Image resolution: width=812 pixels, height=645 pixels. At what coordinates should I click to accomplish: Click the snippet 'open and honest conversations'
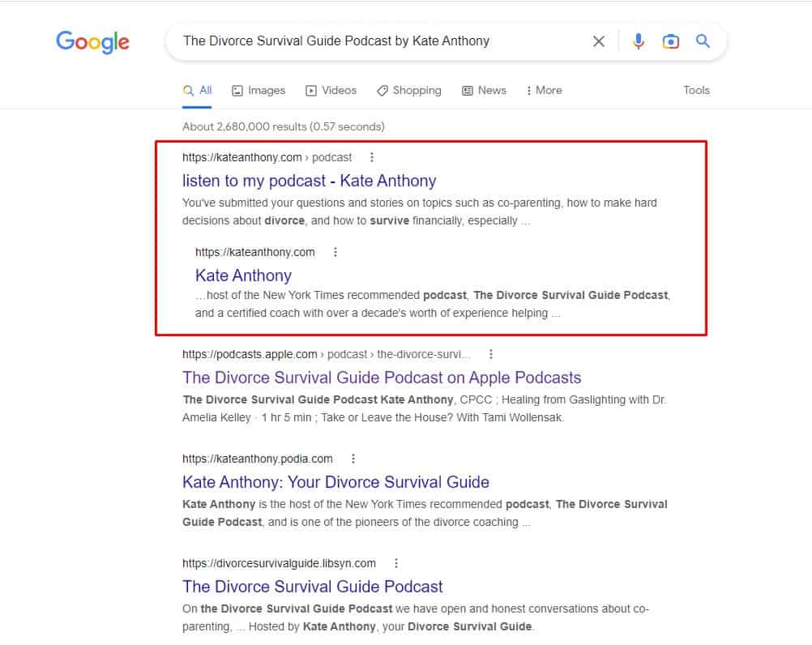(x=416, y=617)
